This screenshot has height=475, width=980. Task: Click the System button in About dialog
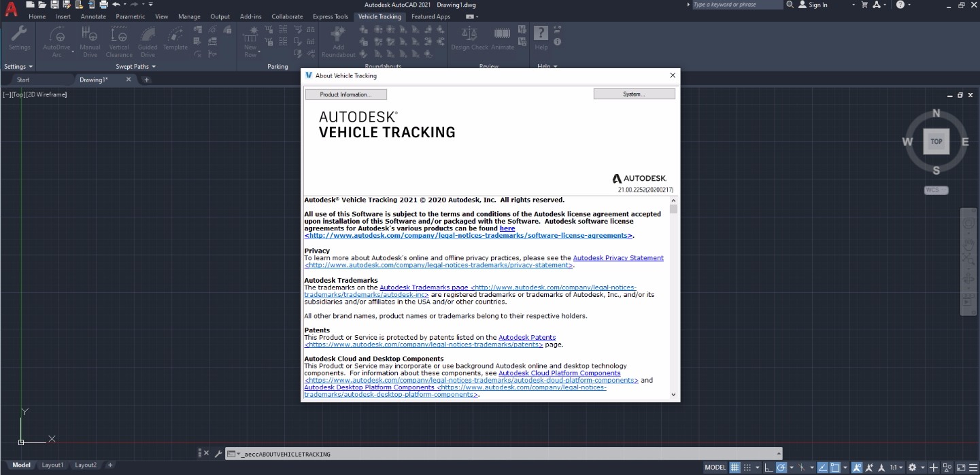tap(634, 94)
